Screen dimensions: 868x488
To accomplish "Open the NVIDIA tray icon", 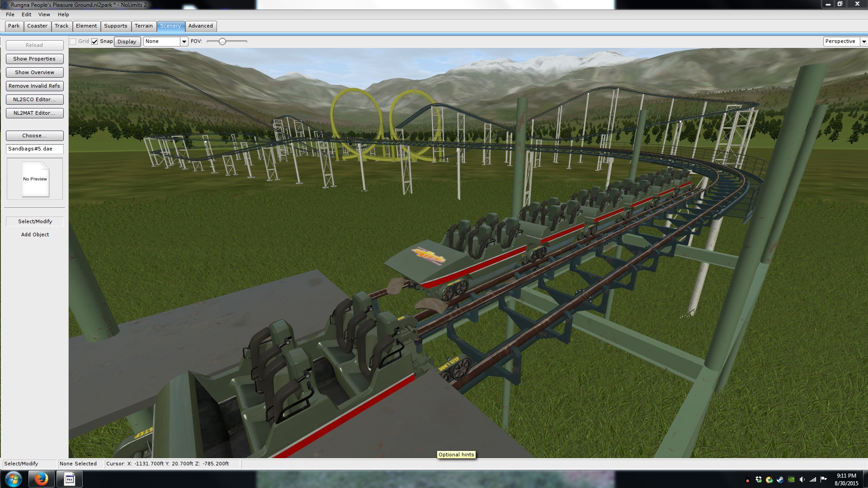I will coord(791,479).
